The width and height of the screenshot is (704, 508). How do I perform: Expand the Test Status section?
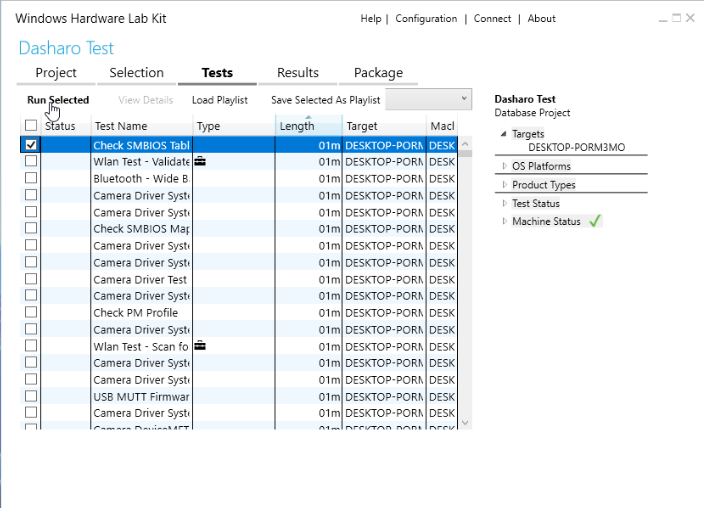[x=504, y=203]
